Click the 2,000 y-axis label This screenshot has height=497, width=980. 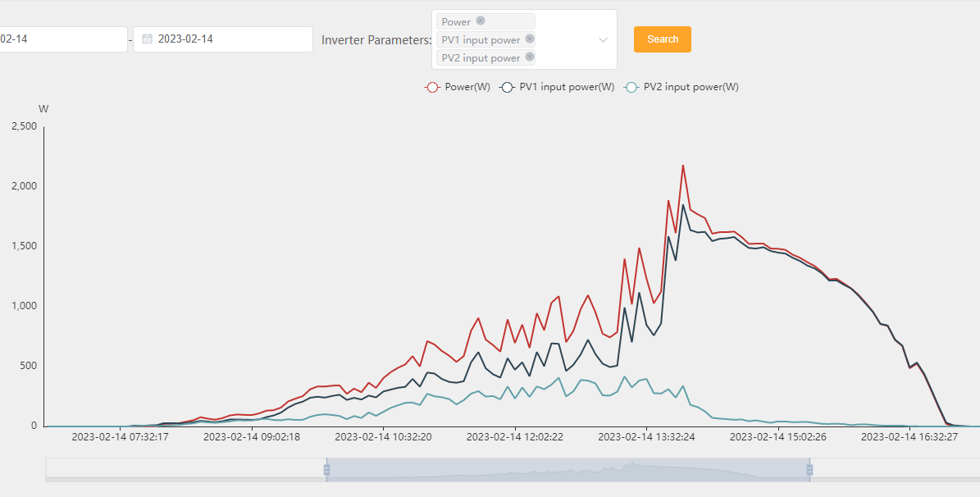25,186
